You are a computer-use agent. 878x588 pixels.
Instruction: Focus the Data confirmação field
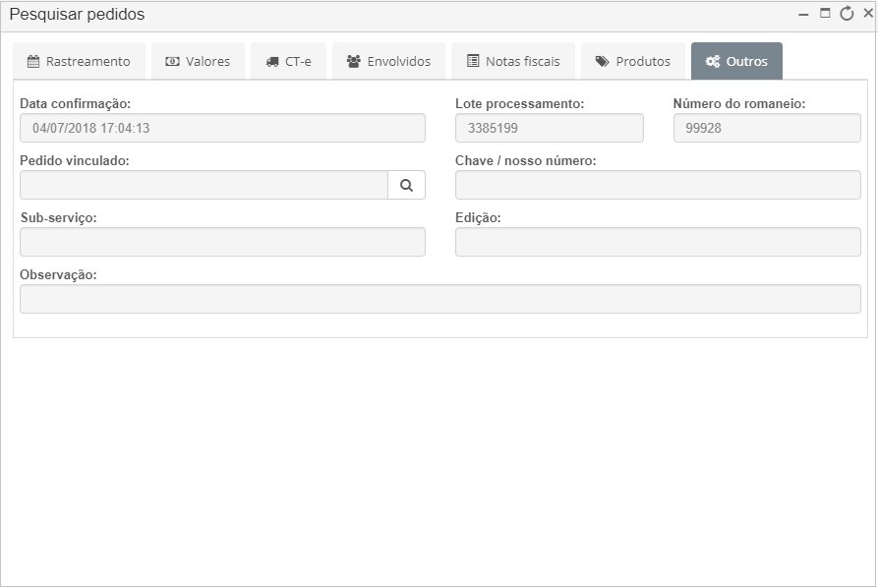coord(222,128)
